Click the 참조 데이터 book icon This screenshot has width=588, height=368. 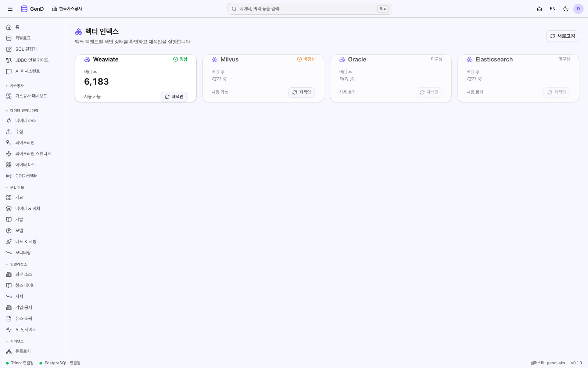[x=9, y=286]
